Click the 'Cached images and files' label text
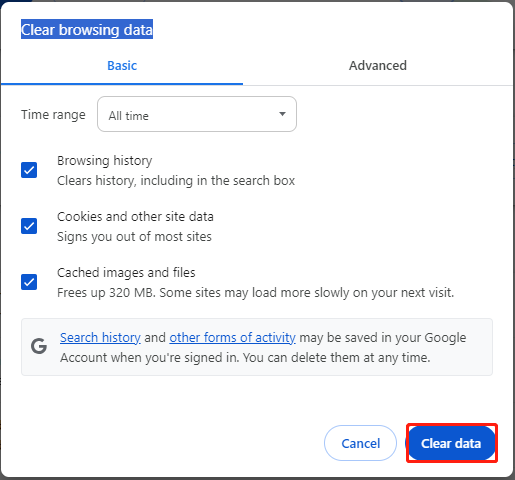Viewport: 515px width, 480px height. pyautogui.click(x=126, y=273)
